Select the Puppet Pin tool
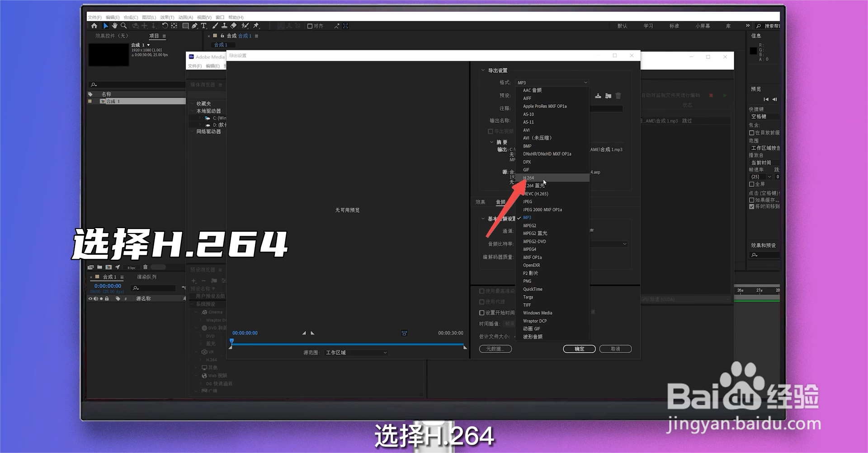This screenshot has height=453, width=868. pos(256,26)
